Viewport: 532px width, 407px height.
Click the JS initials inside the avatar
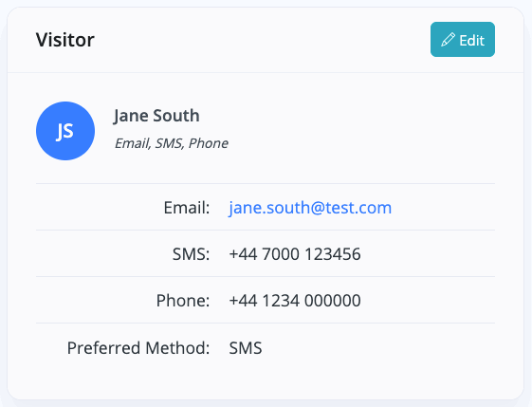point(64,131)
